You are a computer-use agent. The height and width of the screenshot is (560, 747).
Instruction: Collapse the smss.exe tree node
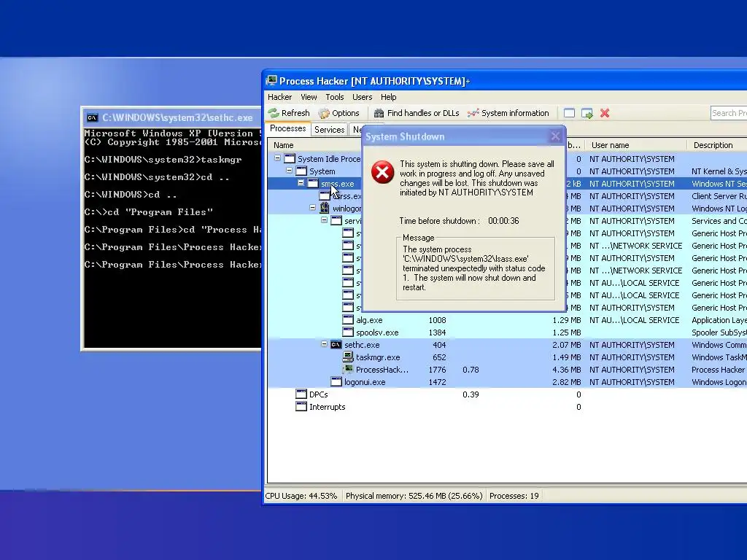coord(301,183)
